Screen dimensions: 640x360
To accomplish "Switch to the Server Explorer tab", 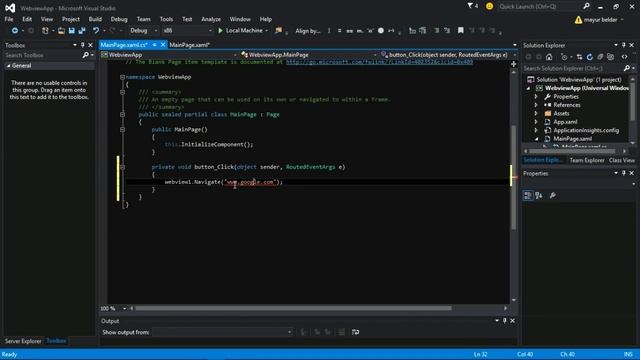I will click(23, 341).
